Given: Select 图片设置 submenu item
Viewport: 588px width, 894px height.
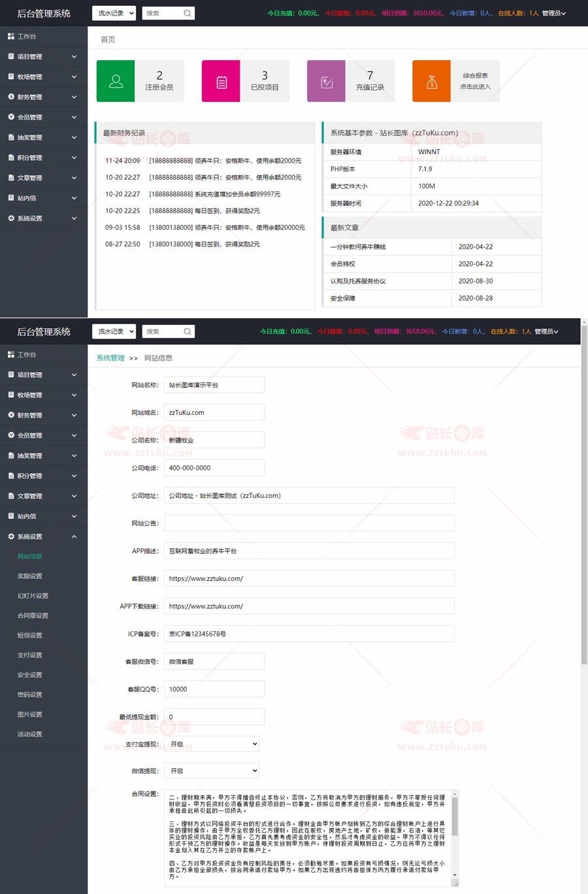Looking at the screenshot, I should pyautogui.click(x=29, y=714).
